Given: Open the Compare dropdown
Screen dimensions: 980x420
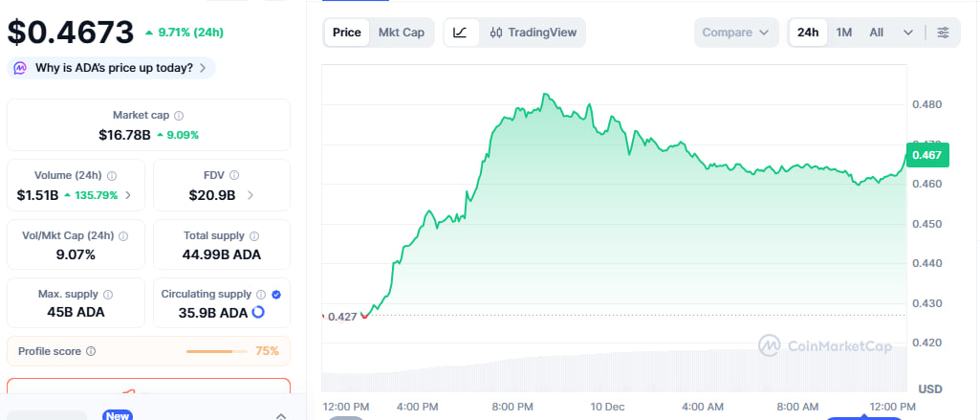Looking at the screenshot, I should 735,33.
